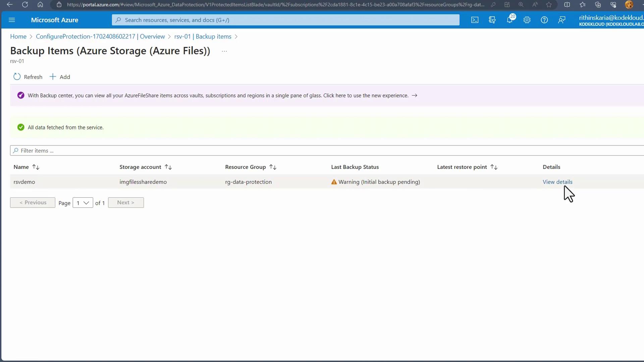
Task: Open notifications bell icon
Action: pos(509,20)
